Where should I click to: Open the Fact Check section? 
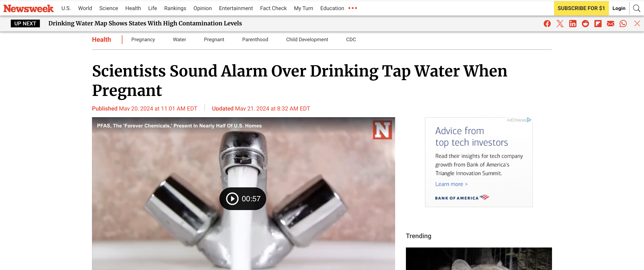click(x=273, y=8)
